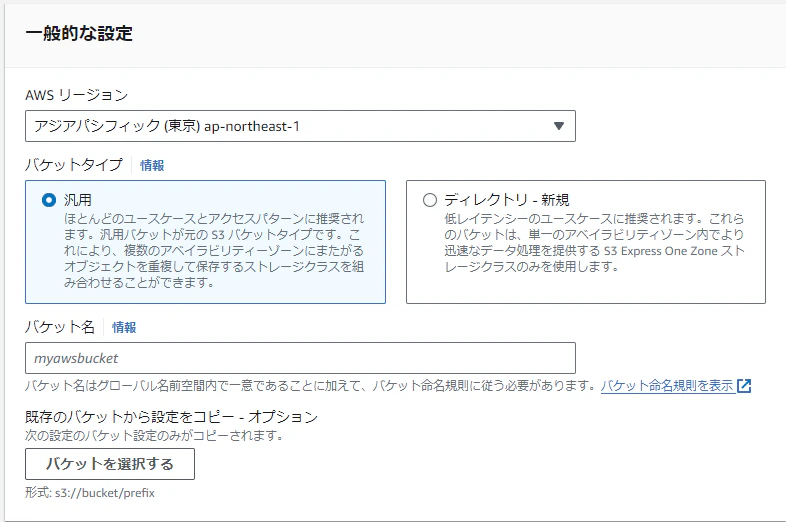Open the バケット命名規則を表示 link

coord(667,386)
